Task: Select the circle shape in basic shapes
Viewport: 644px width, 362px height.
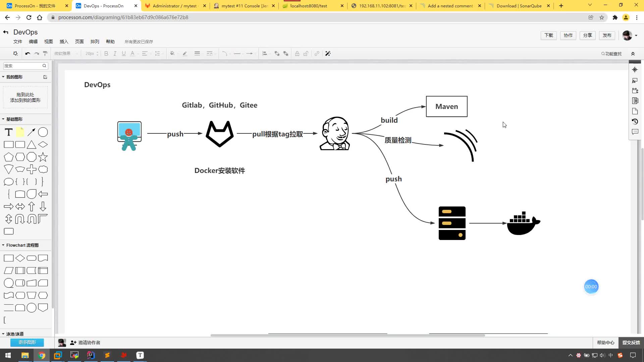Action: coord(43,132)
